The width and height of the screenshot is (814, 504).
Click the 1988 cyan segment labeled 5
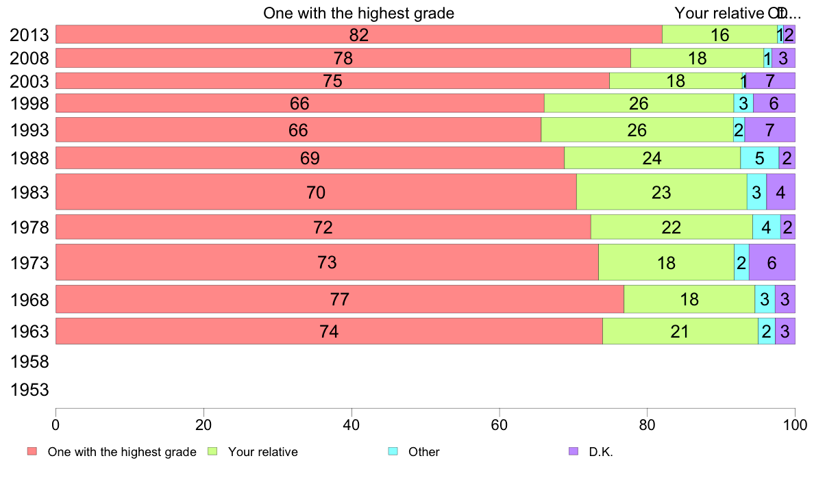point(759,158)
